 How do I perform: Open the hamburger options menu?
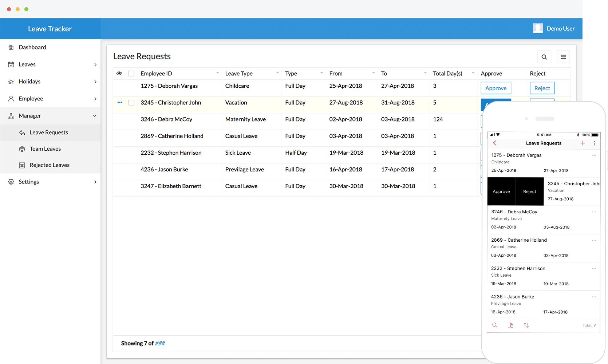(x=563, y=57)
